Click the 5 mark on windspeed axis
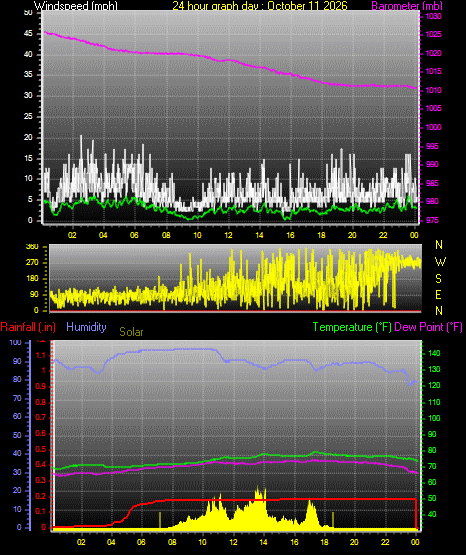Viewport: 466px width, 555px height. click(30, 200)
